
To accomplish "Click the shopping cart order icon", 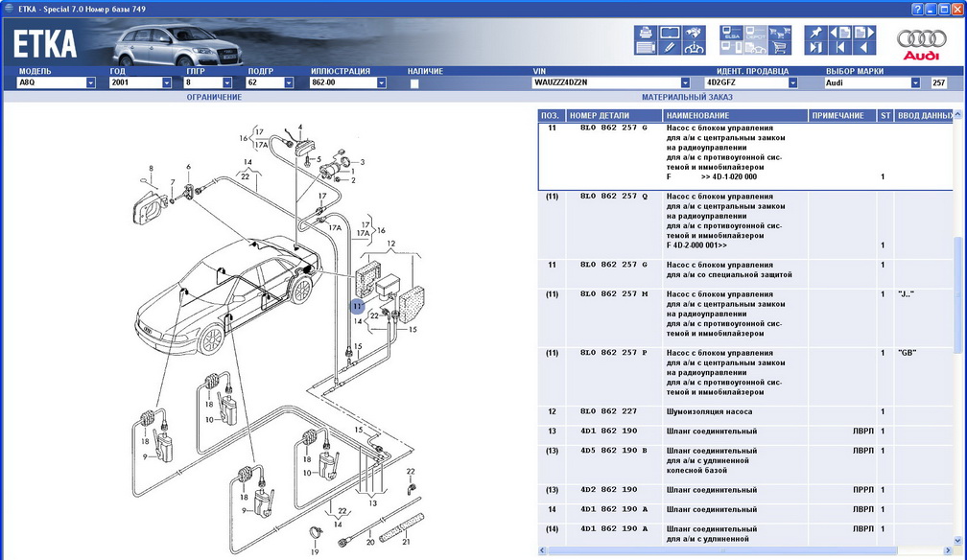I will click(x=780, y=47).
